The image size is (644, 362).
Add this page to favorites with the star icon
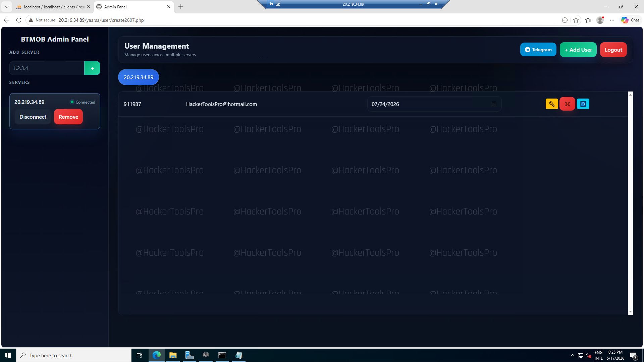(576, 20)
